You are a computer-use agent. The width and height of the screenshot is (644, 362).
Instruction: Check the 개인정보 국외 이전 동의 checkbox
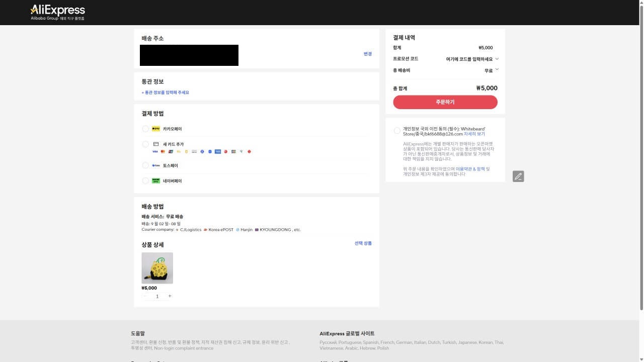click(397, 131)
